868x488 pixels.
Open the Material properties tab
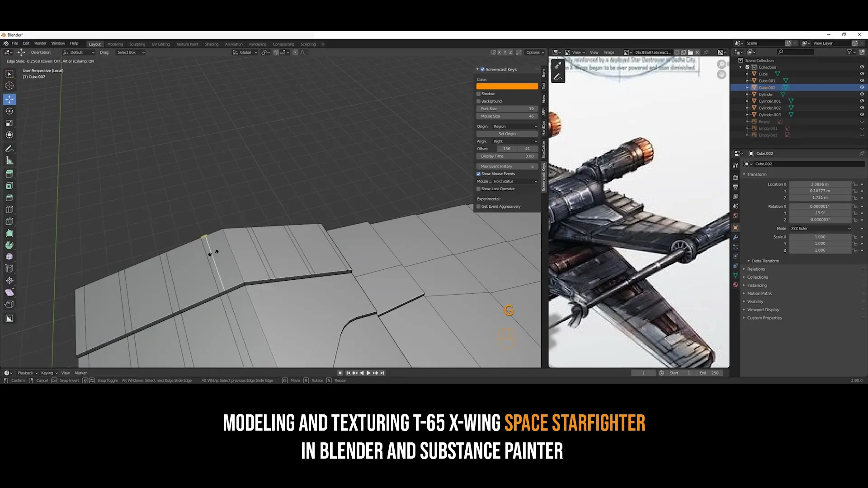coord(736,285)
